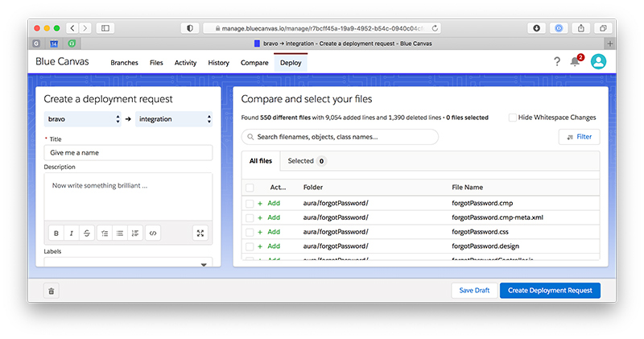Sort by the Folder column header
The width and height of the screenshot is (644, 339).
313,188
